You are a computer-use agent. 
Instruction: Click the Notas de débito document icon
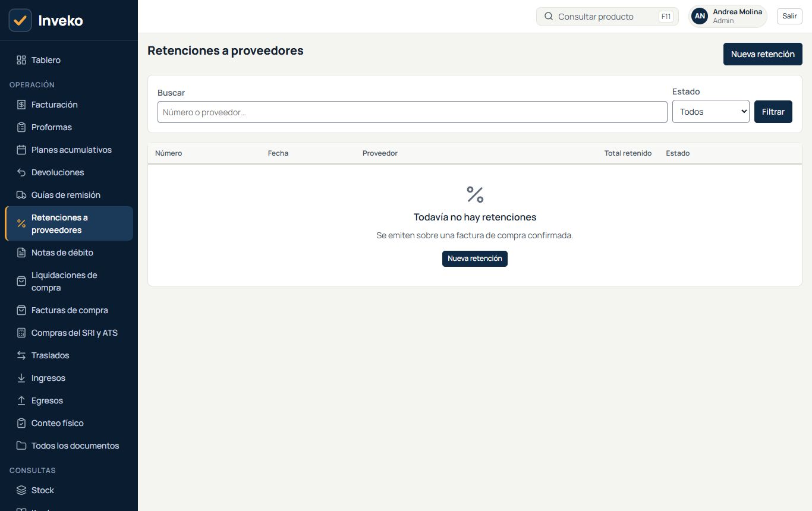point(21,253)
